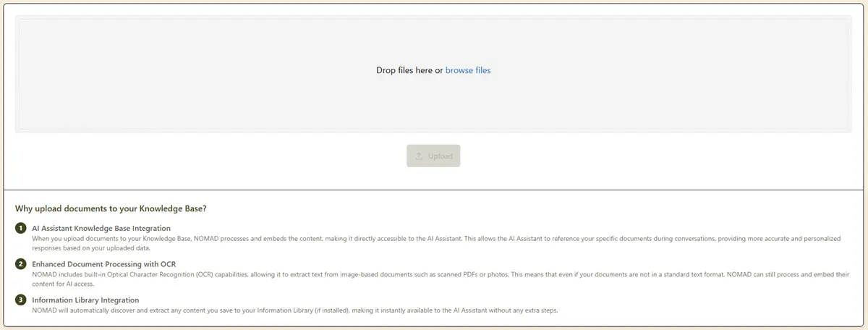
Task: Select the "AI Assistant Knowledge Base Integration" heading
Action: click(x=101, y=228)
